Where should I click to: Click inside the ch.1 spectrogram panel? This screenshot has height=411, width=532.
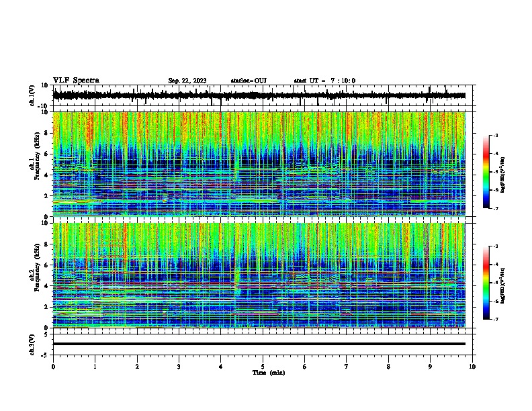(259, 164)
